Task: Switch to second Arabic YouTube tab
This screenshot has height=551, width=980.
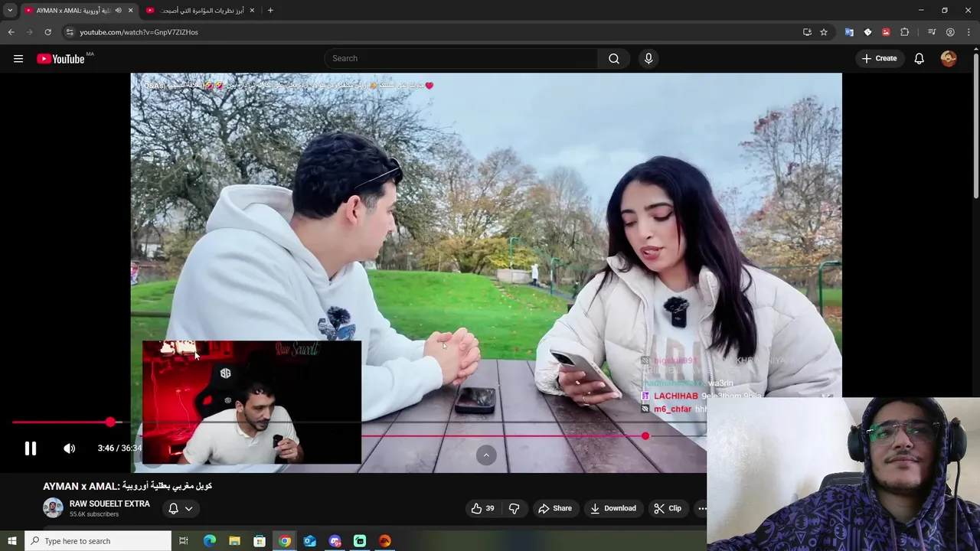Action: (x=201, y=11)
